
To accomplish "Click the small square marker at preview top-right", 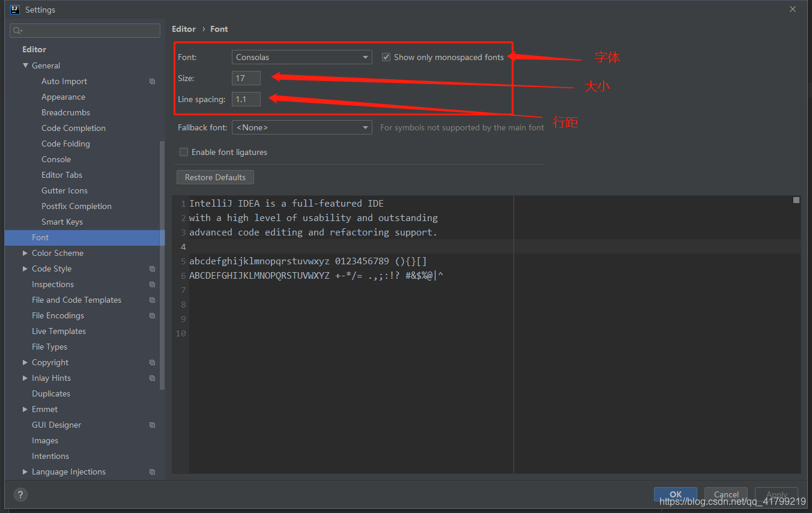I will 796,200.
